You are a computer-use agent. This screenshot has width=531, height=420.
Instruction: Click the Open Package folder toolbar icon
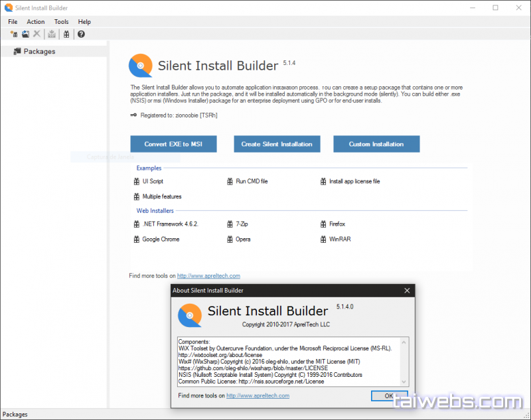(x=25, y=34)
